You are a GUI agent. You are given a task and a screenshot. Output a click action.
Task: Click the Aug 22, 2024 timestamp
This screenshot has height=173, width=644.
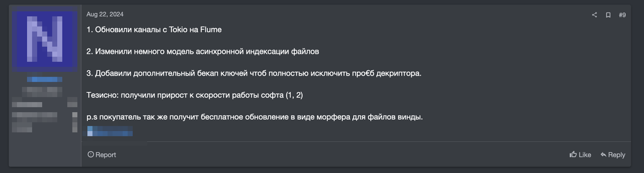pos(105,14)
